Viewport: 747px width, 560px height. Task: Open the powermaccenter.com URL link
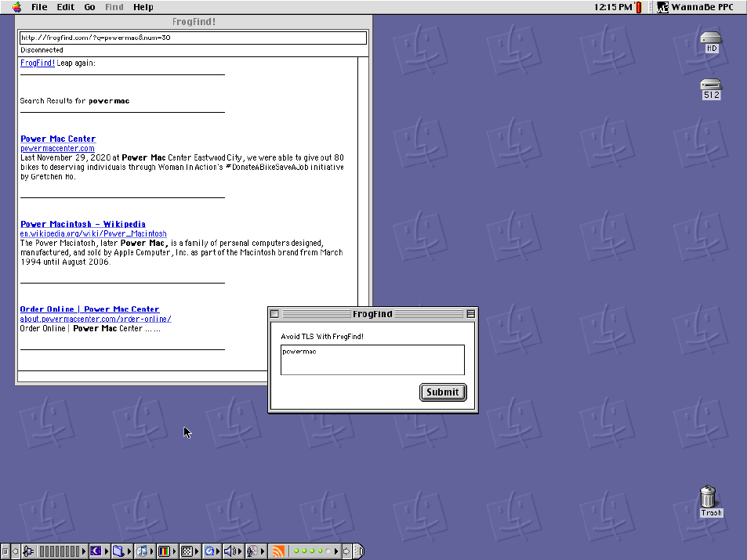(x=57, y=148)
